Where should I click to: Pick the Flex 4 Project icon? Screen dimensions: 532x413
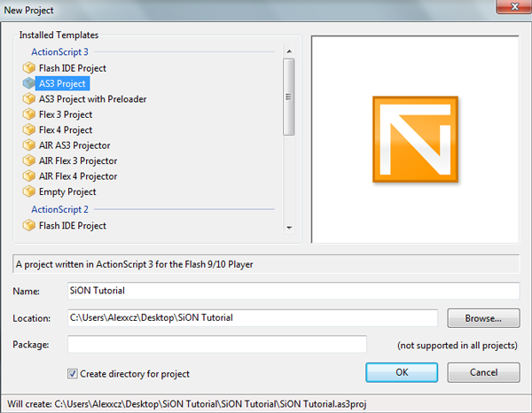click(x=29, y=130)
